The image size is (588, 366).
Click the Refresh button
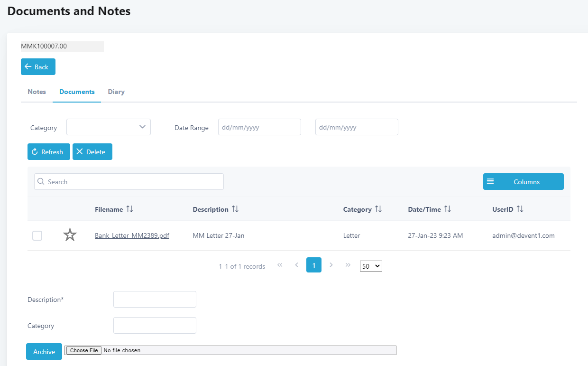48,152
